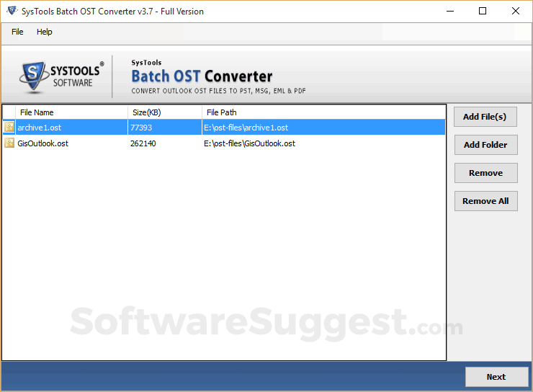Select the archive1.ost file icon

pos(9,128)
